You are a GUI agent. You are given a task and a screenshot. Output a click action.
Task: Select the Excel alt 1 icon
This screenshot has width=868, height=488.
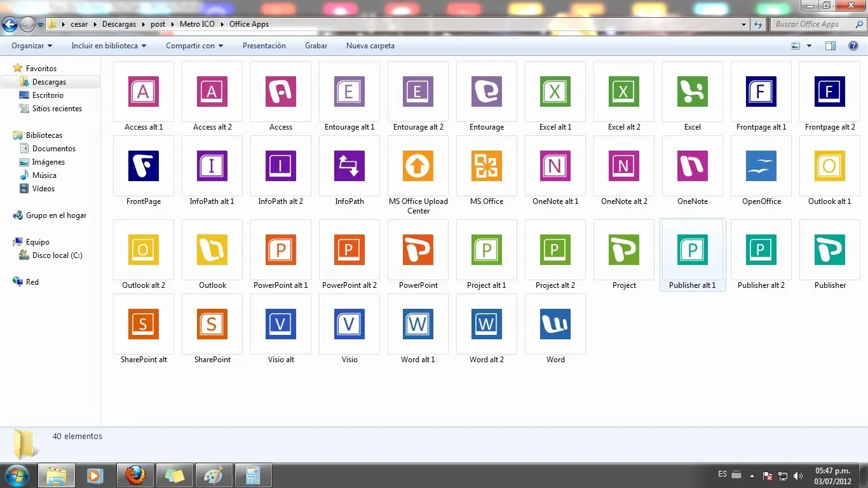(555, 92)
